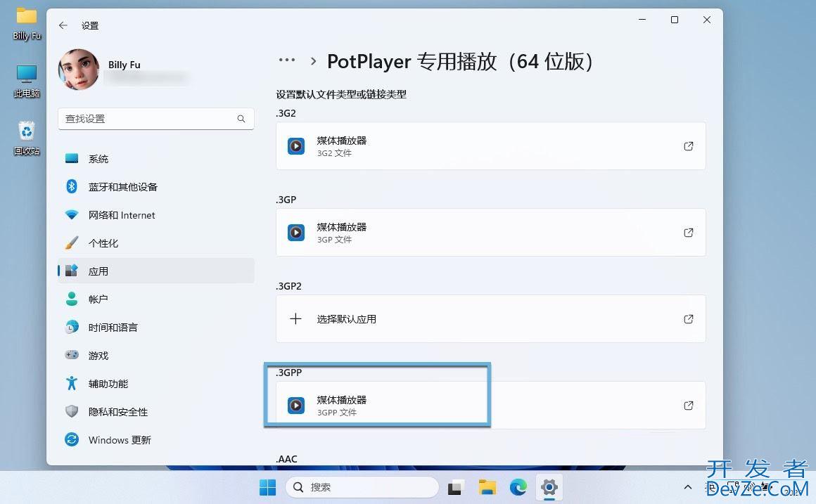Click the taskbar 搜索 box
The image size is (816, 504).
(x=362, y=487)
